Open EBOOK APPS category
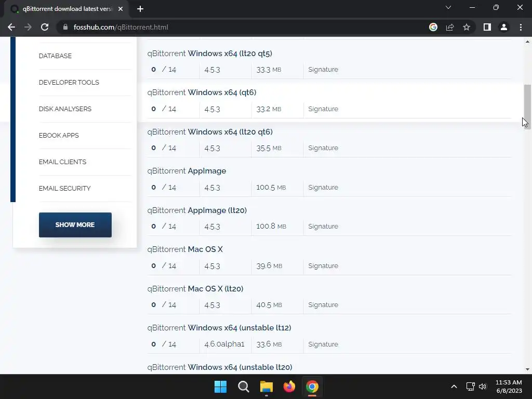 59,136
